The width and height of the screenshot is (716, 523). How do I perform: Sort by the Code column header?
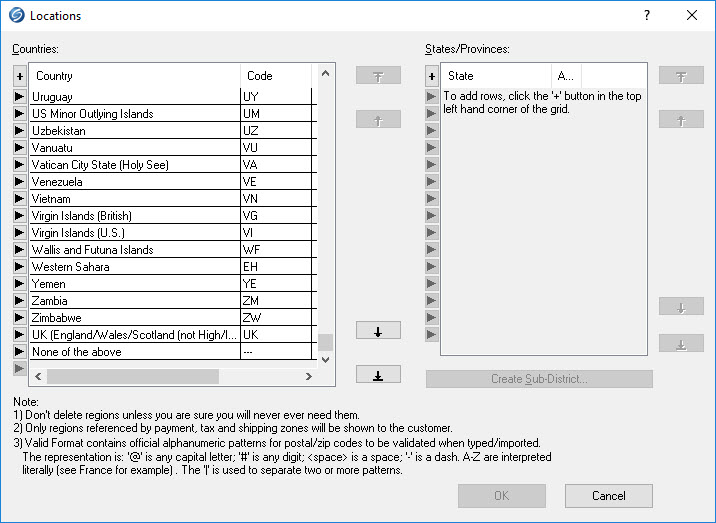click(x=275, y=76)
